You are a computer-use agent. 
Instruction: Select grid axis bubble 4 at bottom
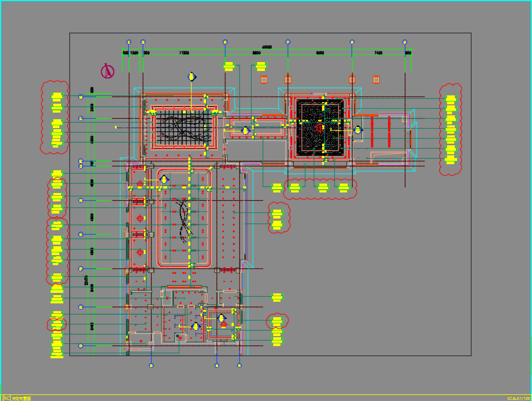click(x=217, y=366)
